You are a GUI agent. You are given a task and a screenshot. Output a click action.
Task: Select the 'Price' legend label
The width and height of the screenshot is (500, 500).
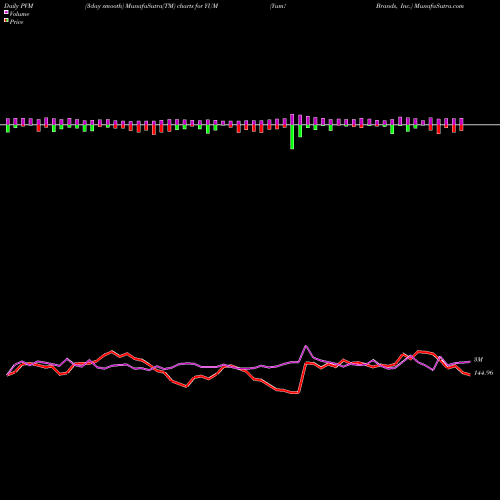click(x=16, y=22)
